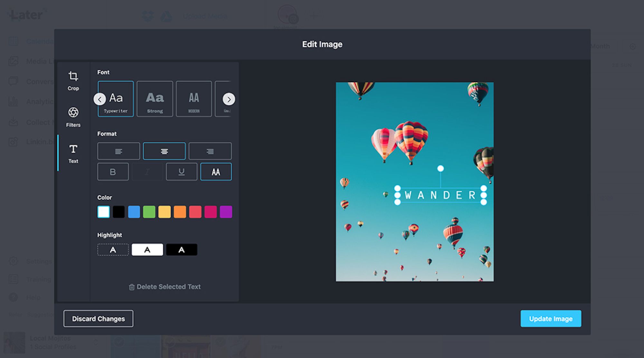Open Analytics in background sidebar
This screenshot has width=644, height=358.
coord(31,102)
